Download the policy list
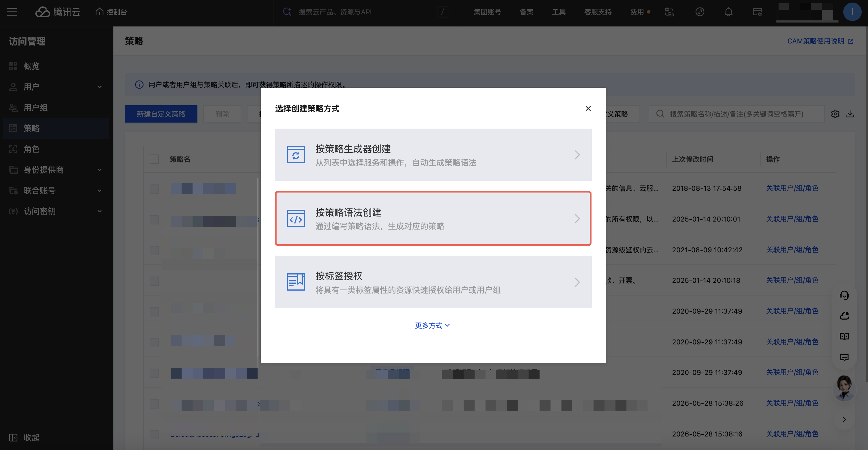868x450 pixels. tap(850, 114)
